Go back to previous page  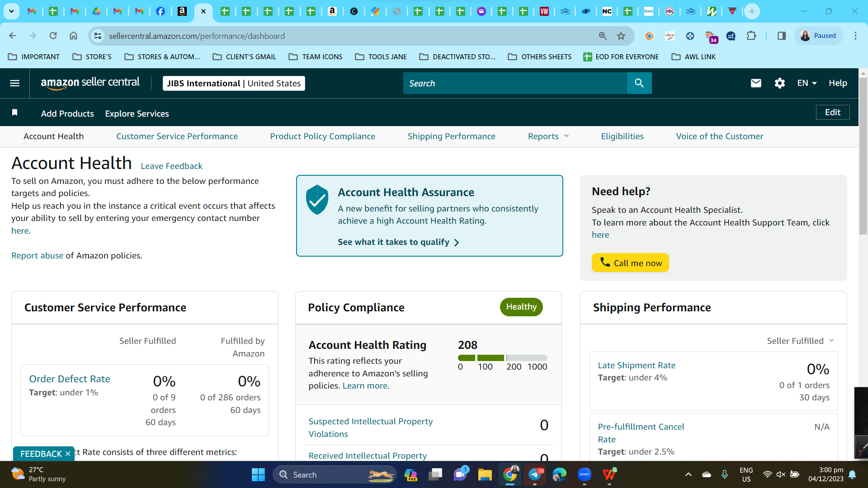[13, 36]
